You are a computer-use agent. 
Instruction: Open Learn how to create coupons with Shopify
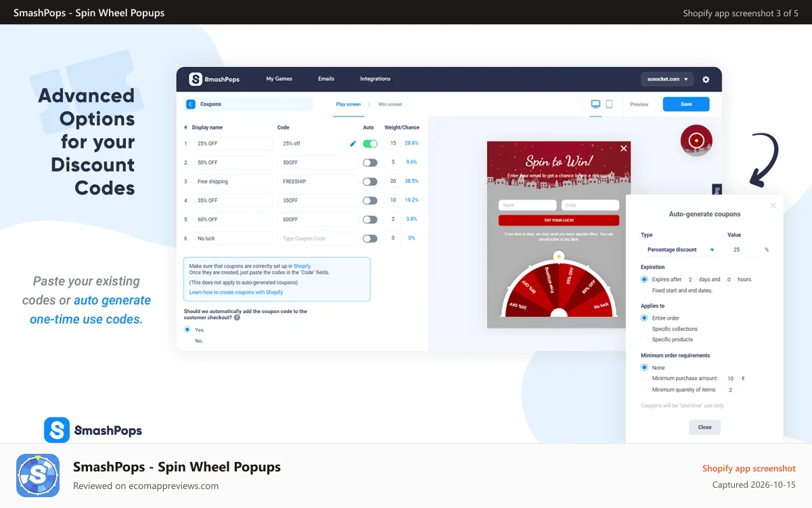tap(236, 293)
